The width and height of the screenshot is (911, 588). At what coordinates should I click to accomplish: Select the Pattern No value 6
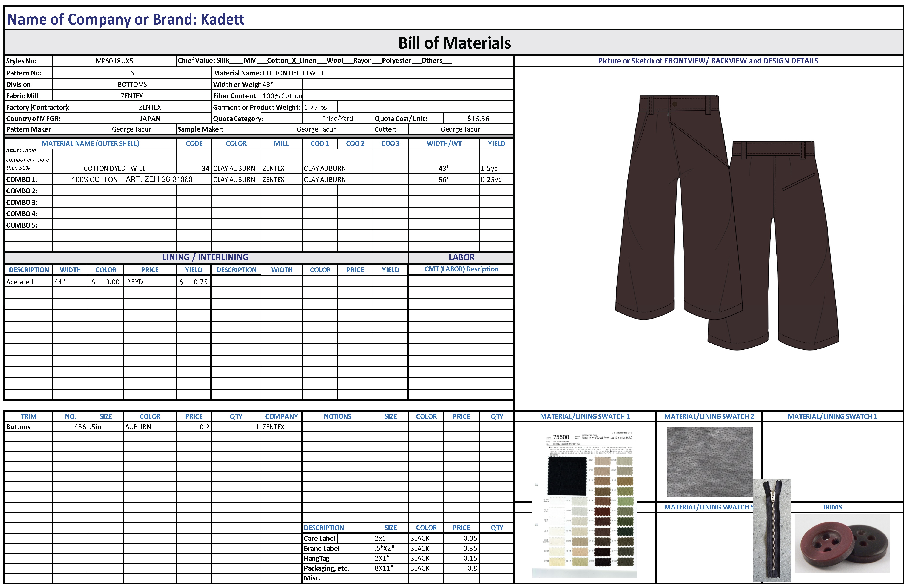pyautogui.click(x=132, y=73)
